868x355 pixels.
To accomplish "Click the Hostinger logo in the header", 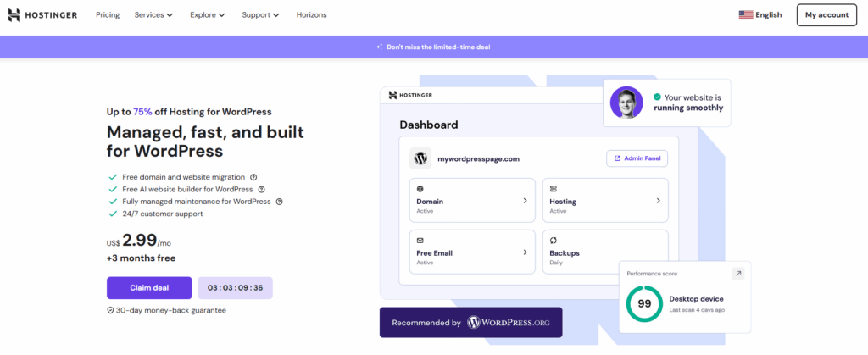I will [x=42, y=15].
